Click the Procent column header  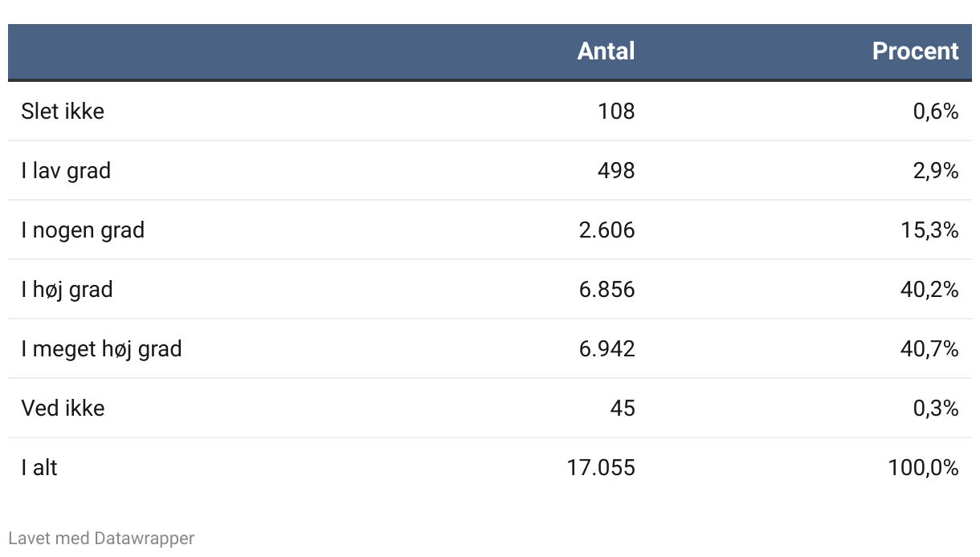(915, 51)
